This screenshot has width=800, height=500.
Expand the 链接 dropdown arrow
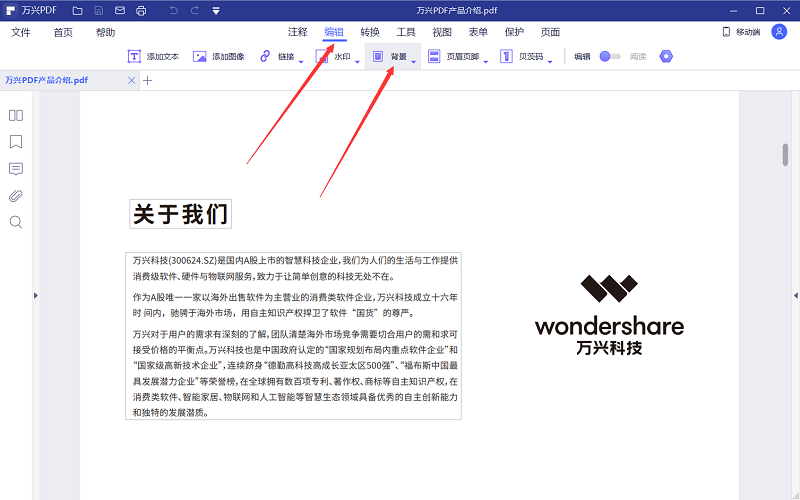(x=301, y=61)
